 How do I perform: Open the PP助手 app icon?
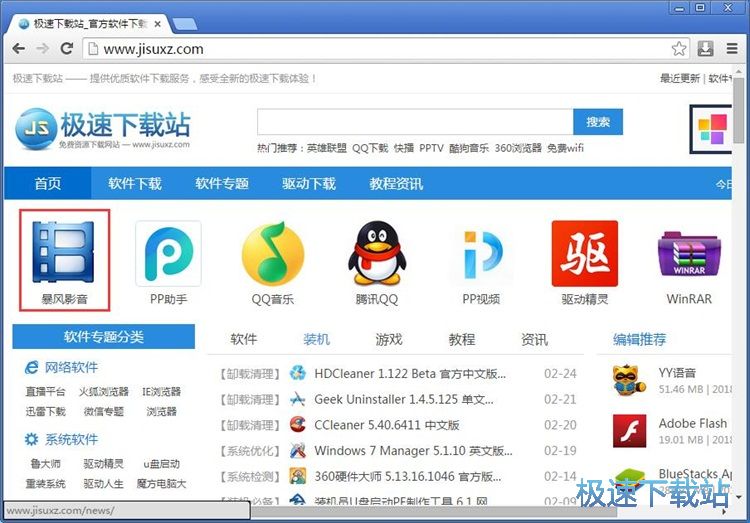(x=168, y=253)
